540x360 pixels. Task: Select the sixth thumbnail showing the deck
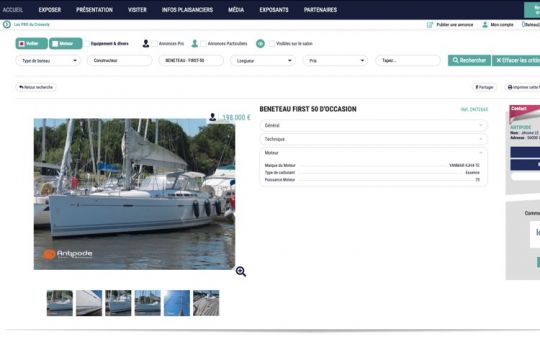[206, 303]
